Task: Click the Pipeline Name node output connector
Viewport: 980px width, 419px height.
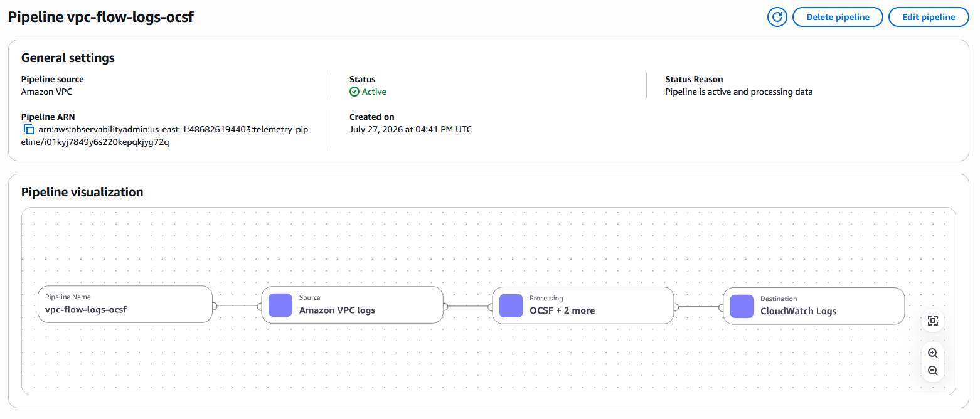Action: (x=215, y=306)
